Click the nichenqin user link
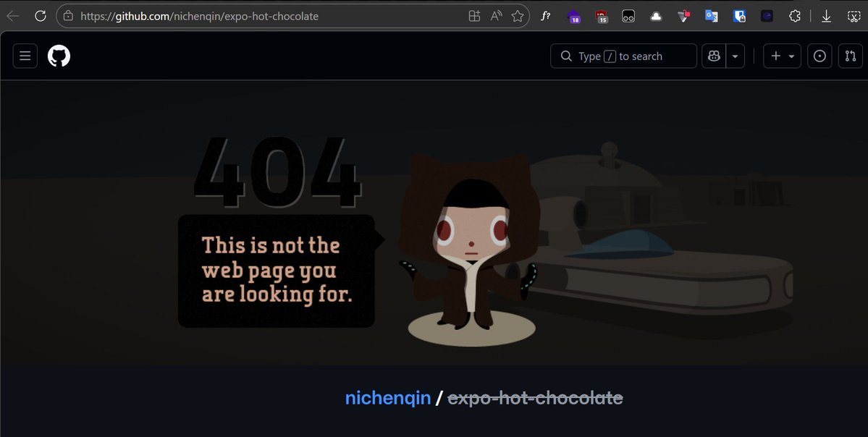The width and height of the screenshot is (868, 437). coord(388,397)
